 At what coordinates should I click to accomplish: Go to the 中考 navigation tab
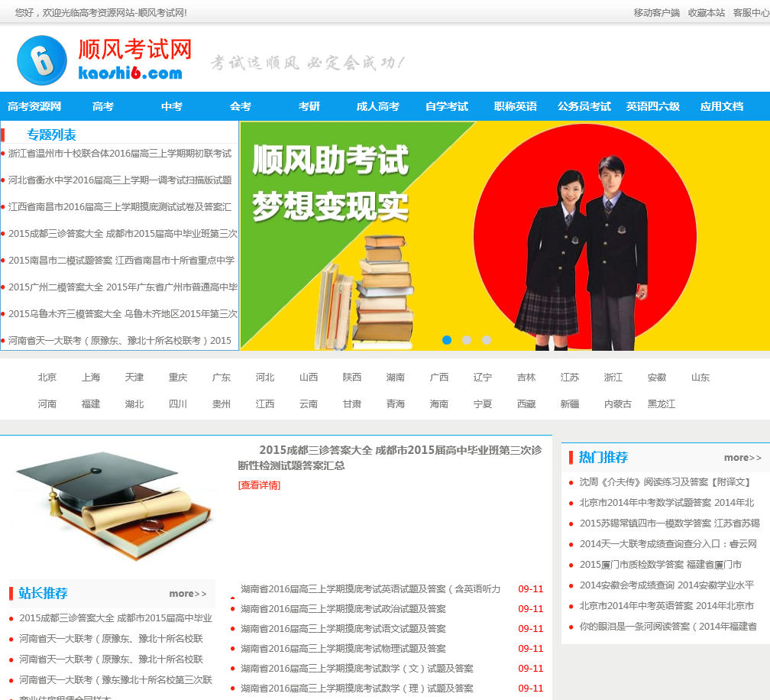click(172, 106)
